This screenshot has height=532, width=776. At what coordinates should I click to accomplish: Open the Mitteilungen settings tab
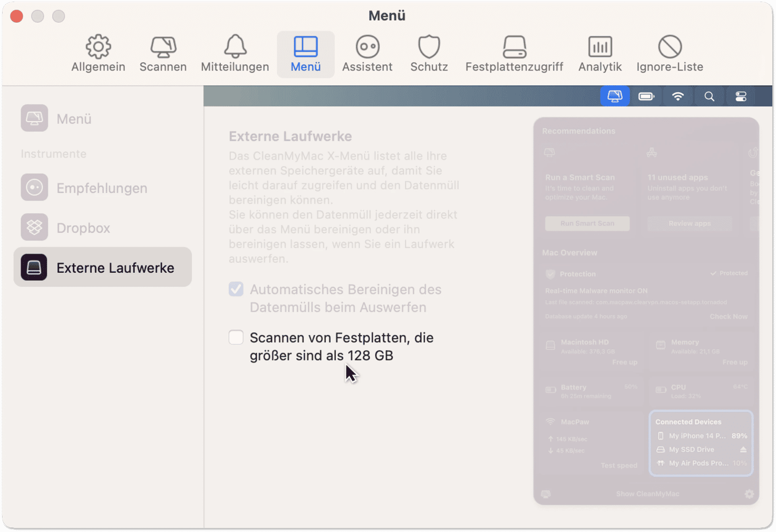tap(235, 54)
